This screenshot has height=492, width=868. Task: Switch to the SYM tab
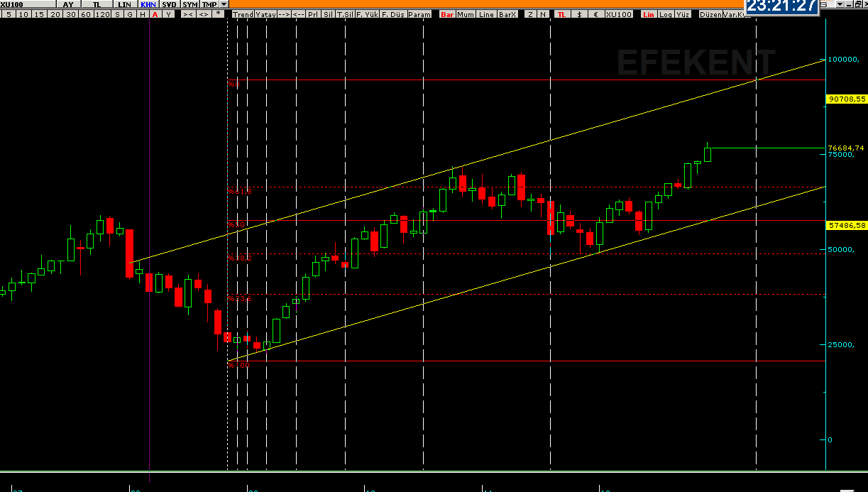[x=189, y=4]
